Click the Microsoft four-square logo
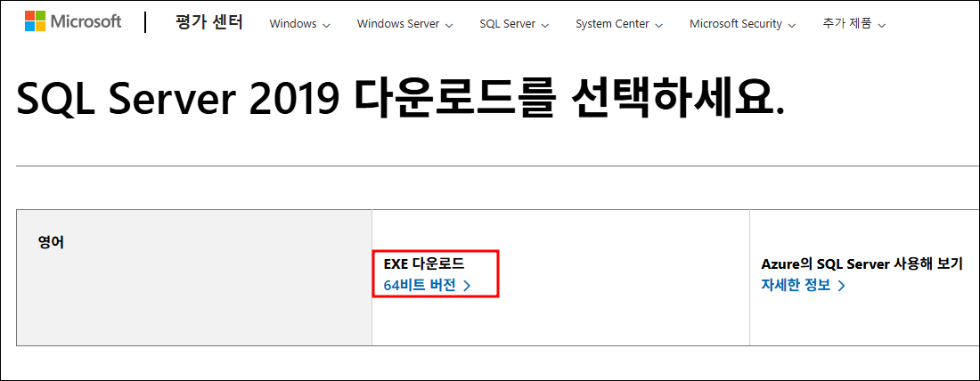The height and width of the screenshot is (381, 980). [34, 21]
